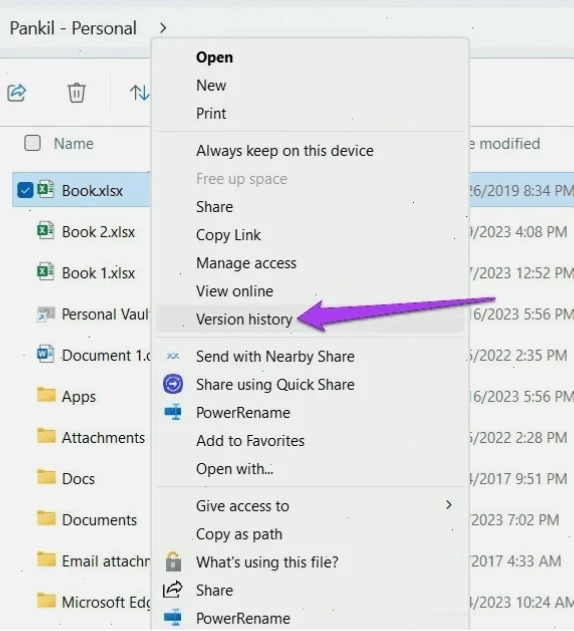The width and height of the screenshot is (574, 631).
Task: Choose Copy Link
Action: 228,235
